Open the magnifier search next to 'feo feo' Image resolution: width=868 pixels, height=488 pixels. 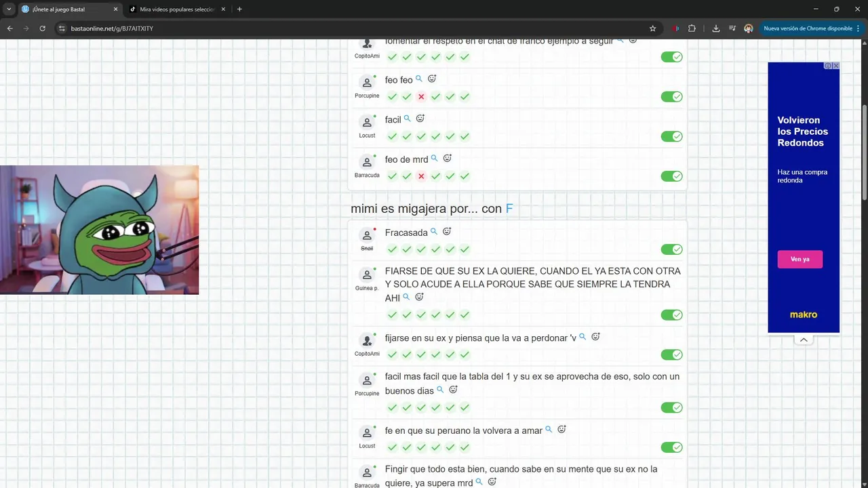click(x=419, y=79)
